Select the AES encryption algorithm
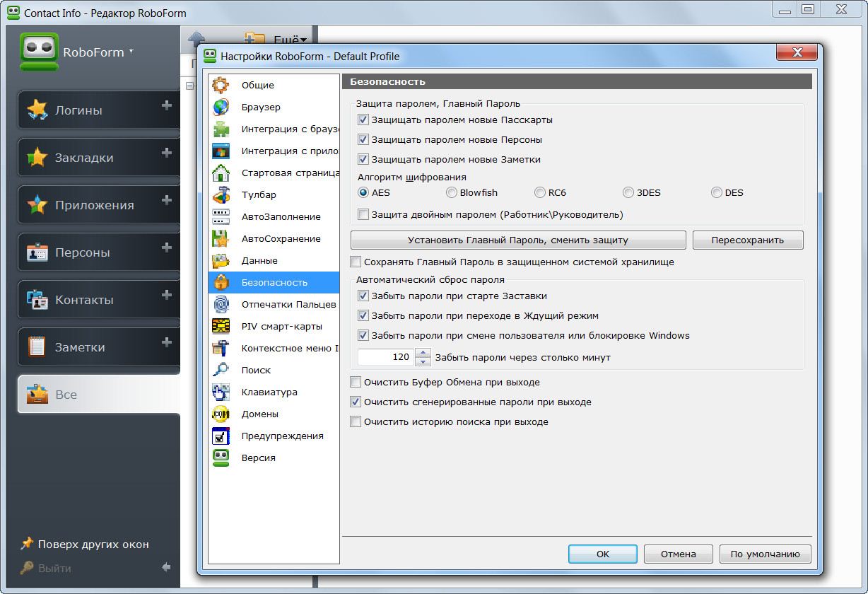The width and height of the screenshot is (868, 594). (363, 192)
